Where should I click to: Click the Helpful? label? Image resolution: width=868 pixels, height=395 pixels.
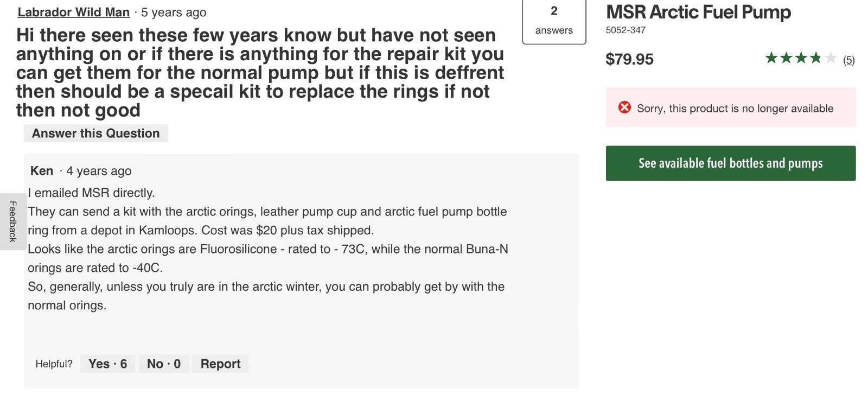coord(54,364)
